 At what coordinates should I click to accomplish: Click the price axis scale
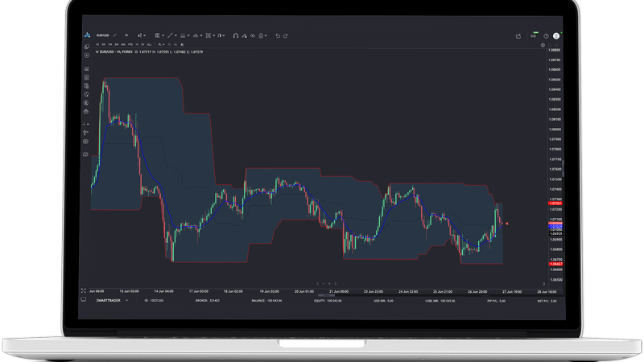554,161
